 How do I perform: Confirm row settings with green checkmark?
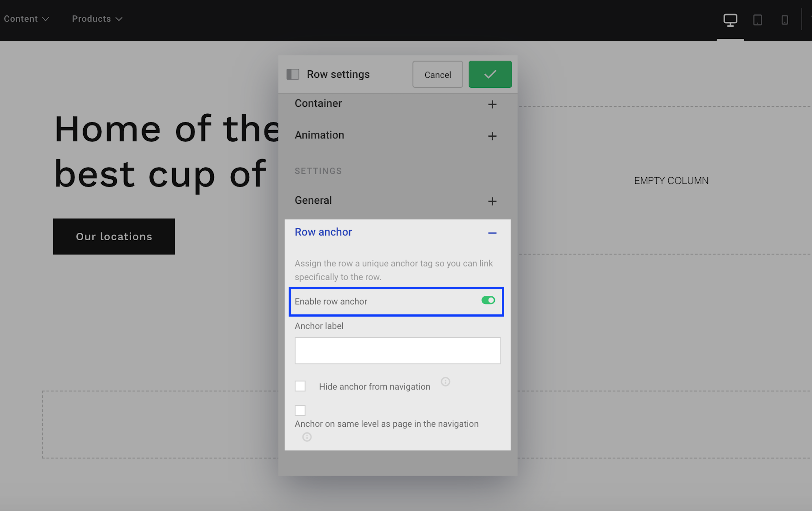click(x=490, y=74)
